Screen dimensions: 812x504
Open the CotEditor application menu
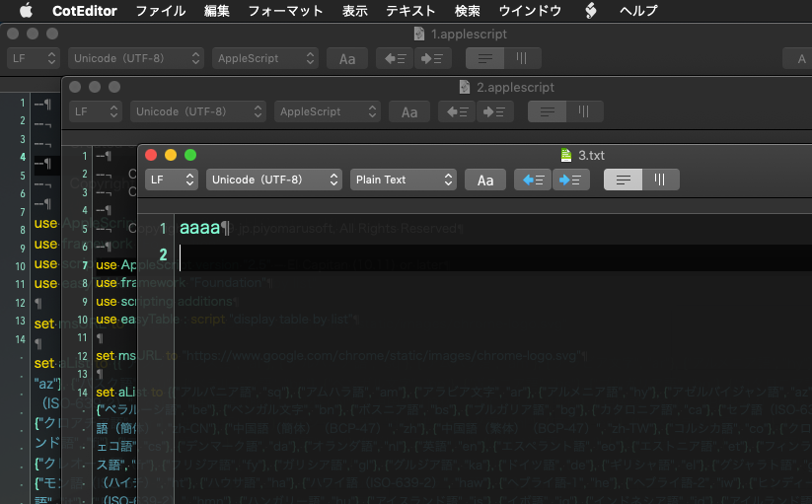pyautogui.click(x=85, y=10)
